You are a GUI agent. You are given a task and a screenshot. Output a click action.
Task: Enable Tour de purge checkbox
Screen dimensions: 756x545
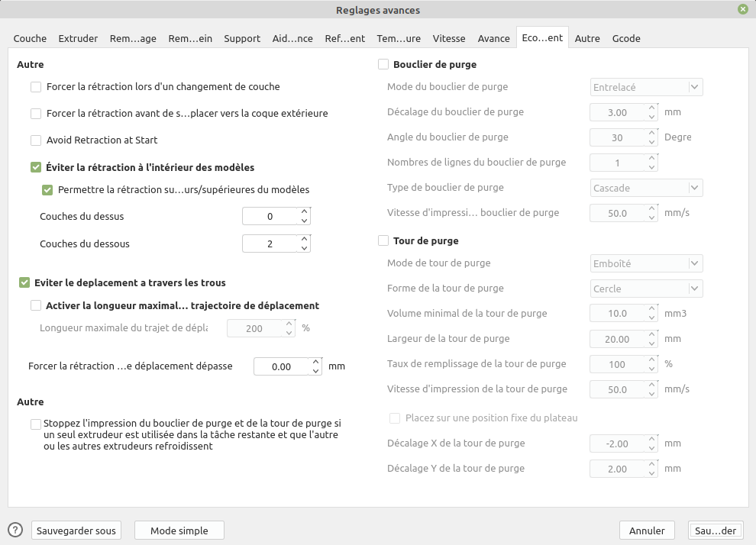pyautogui.click(x=383, y=240)
